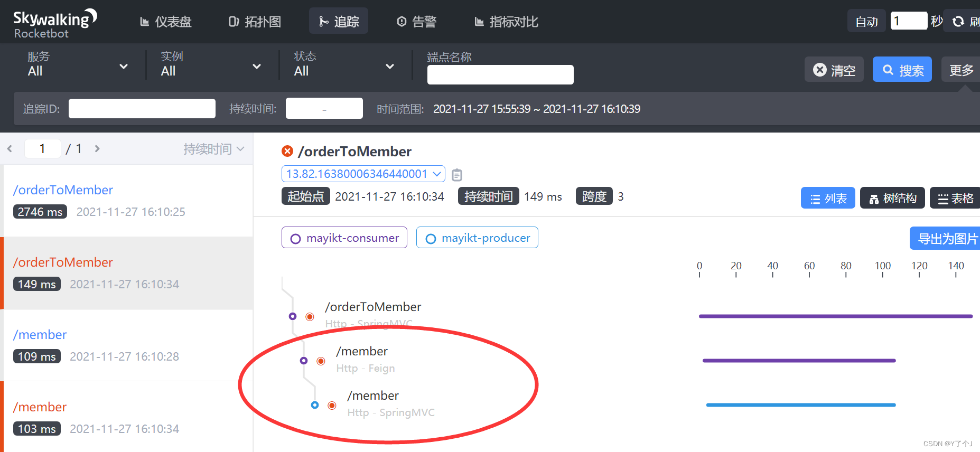
Task: Click the /member SpringMVC blue duration bar
Action: click(801, 405)
